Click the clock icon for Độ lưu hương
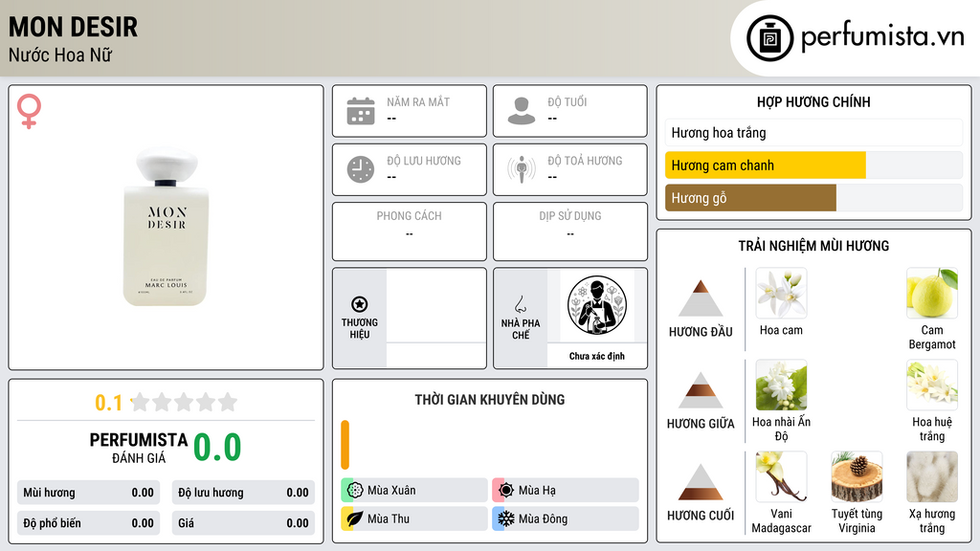Viewport: 980px width, 551px height. [361, 169]
